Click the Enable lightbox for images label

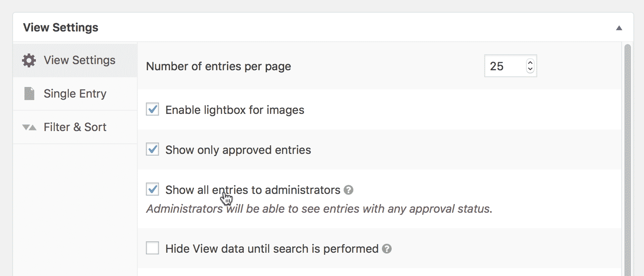coord(235,110)
